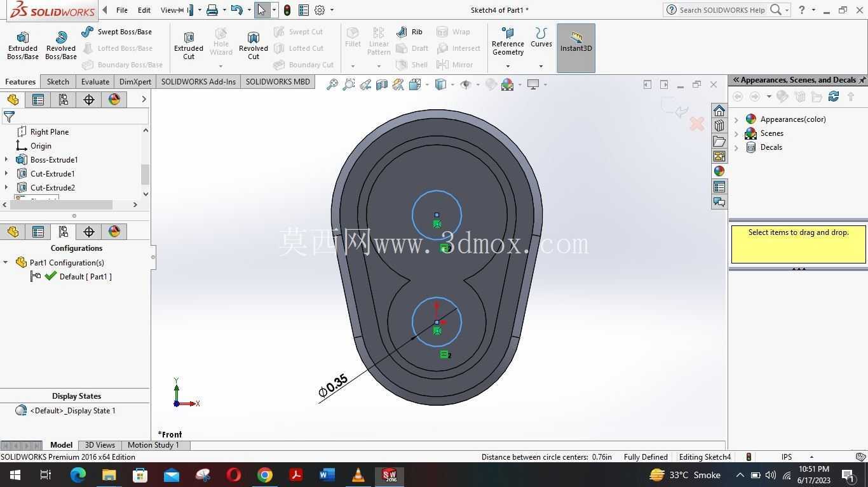Open the Options gear icon

320,10
